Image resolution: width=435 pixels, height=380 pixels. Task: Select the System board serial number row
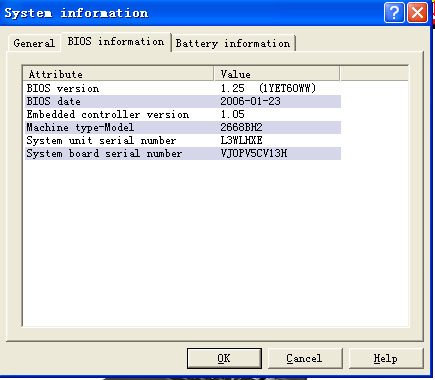(x=183, y=153)
